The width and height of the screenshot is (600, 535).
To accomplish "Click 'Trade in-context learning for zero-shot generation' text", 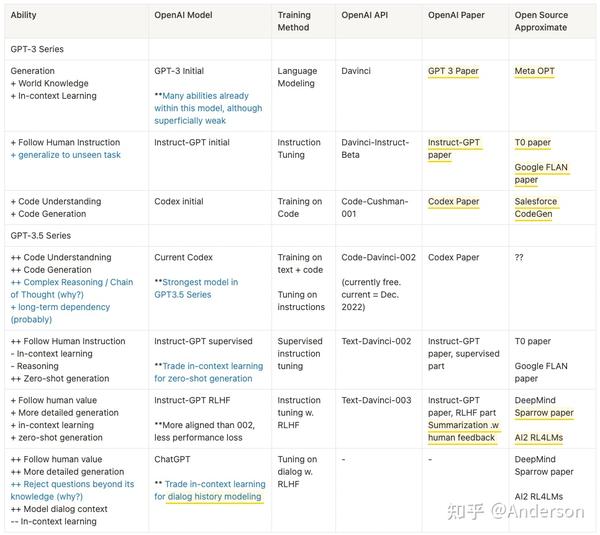I will click(x=208, y=372).
